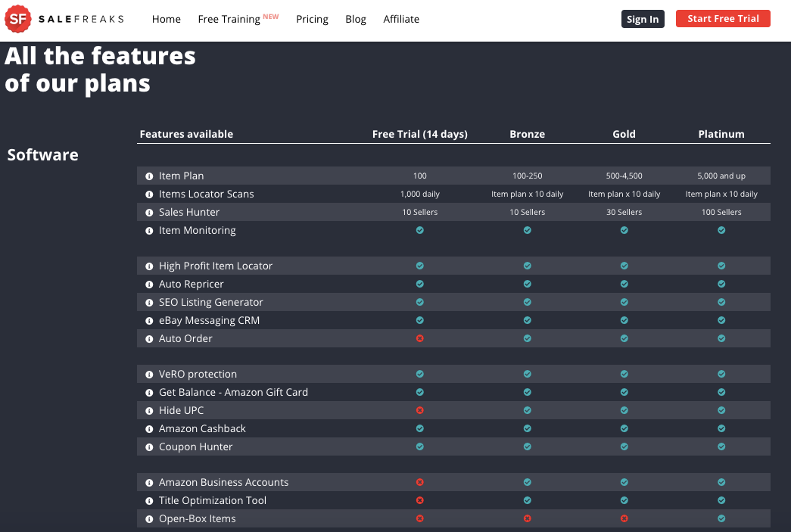Open info icon for Amazon Cashback

pos(149,429)
